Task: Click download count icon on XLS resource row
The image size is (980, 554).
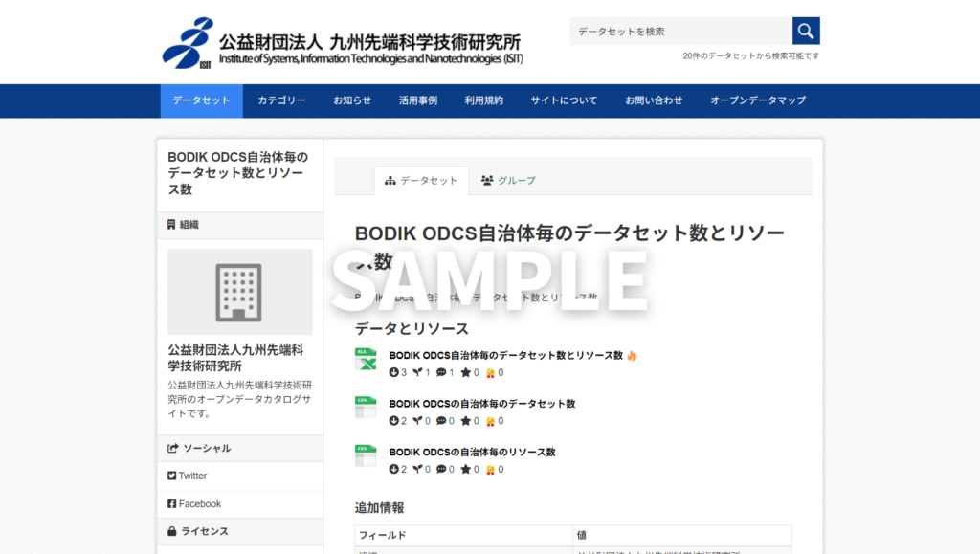Action: [x=393, y=372]
